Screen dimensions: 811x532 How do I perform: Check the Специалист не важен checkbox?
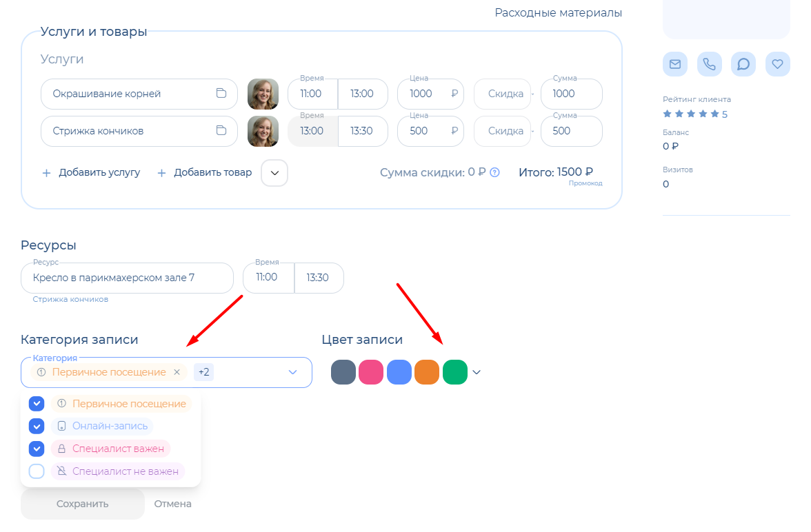pos(37,471)
